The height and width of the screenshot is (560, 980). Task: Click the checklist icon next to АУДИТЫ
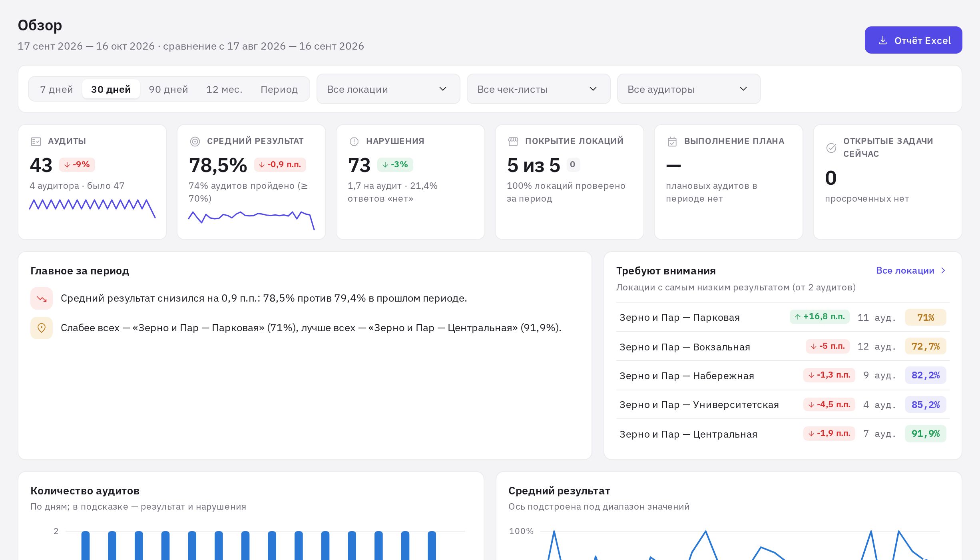pyautogui.click(x=36, y=141)
